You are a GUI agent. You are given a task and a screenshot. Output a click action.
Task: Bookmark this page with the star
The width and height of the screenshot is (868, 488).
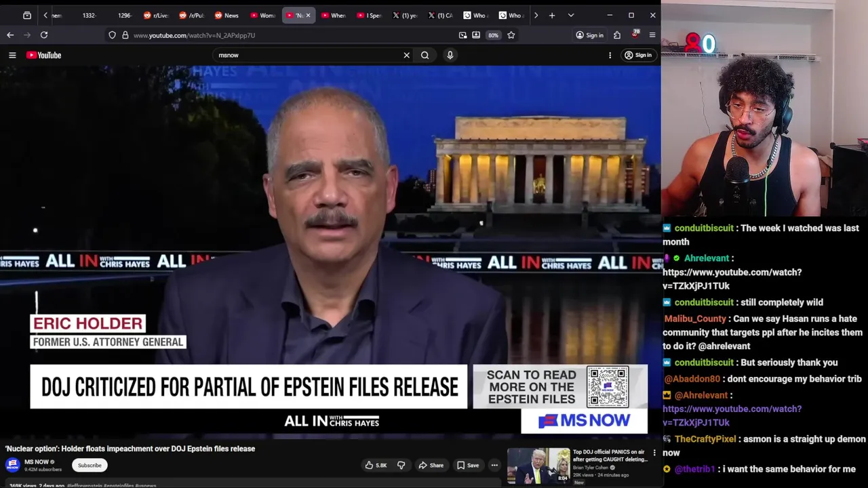pyautogui.click(x=511, y=35)
